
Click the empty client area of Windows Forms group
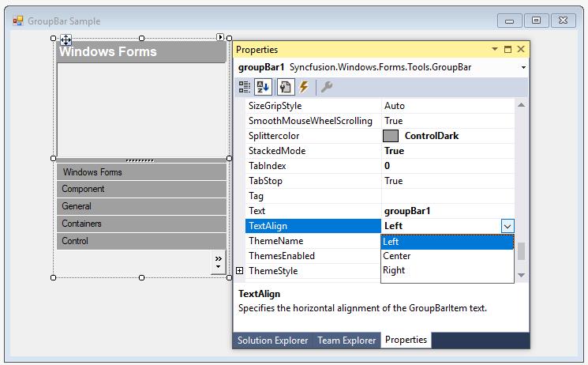[x=141, y=110]
